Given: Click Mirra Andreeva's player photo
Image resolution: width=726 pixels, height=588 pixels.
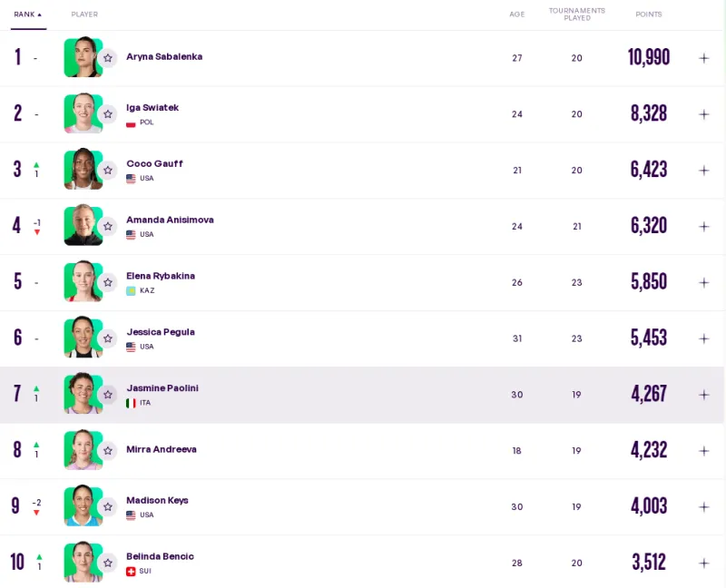Looking at the screenshot, I should click(82, 450).
